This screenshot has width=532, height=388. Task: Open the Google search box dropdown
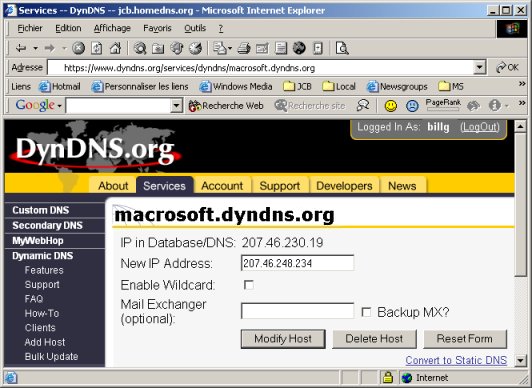176,106
